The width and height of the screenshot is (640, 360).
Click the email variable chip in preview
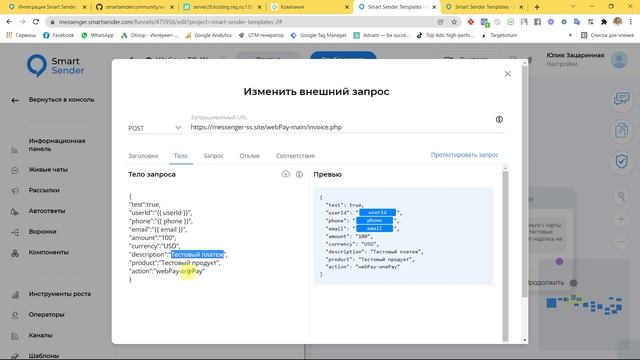[x=374, y=228]
